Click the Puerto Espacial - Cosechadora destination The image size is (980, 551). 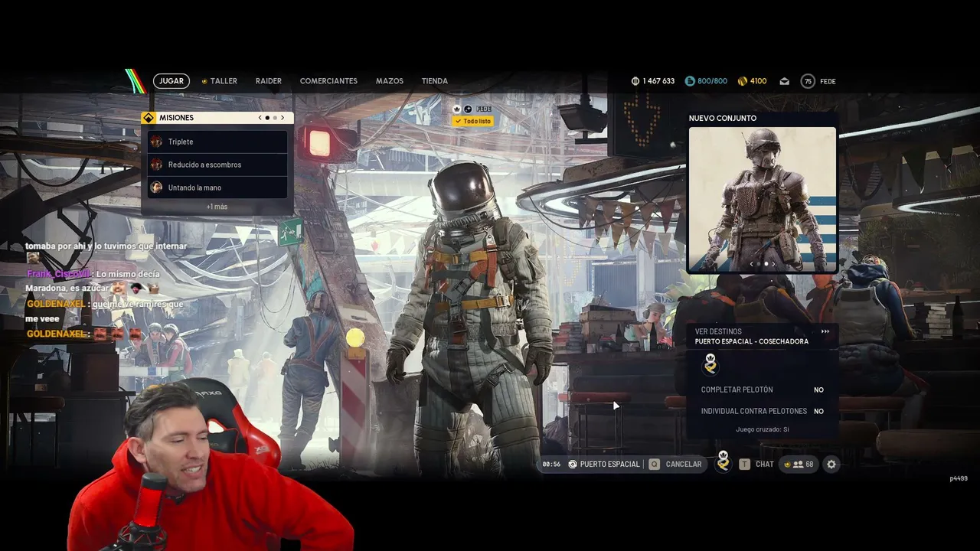click(x=752, y=341)
